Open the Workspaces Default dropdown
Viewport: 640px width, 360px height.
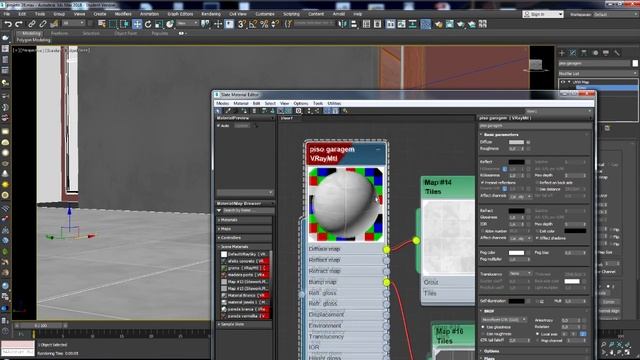pos(616,14)
